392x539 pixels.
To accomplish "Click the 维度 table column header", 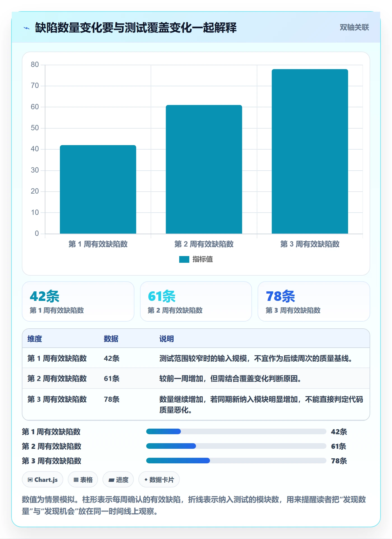I will click(35, 339).
